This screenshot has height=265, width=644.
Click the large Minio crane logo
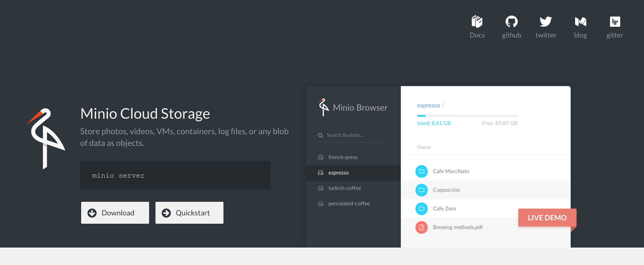pyautogui.click(x=46, y=139)
